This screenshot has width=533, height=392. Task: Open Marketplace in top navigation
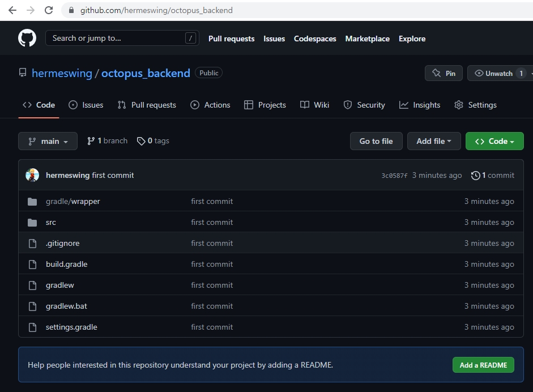[x=368, y=39]
